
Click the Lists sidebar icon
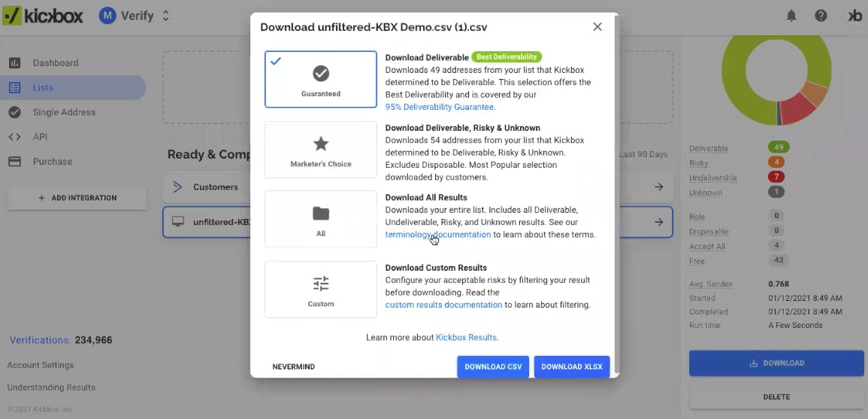tap(14, 87)
